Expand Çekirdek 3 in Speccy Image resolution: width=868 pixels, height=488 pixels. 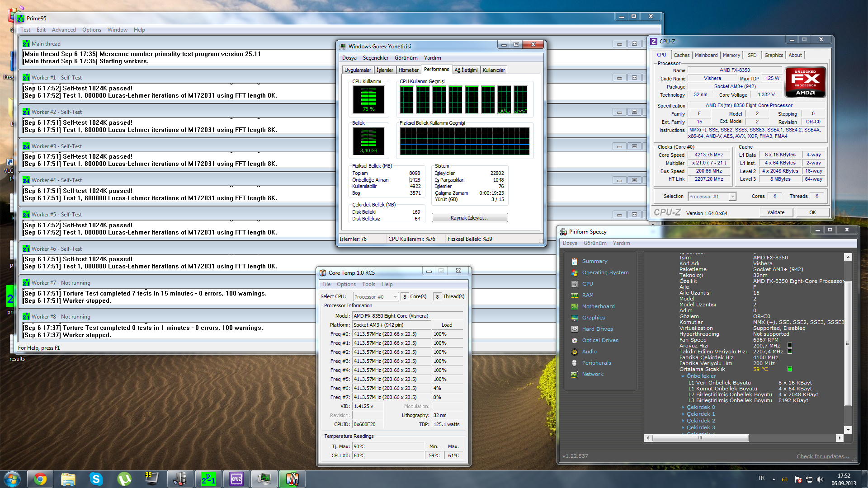click(683, 428)
